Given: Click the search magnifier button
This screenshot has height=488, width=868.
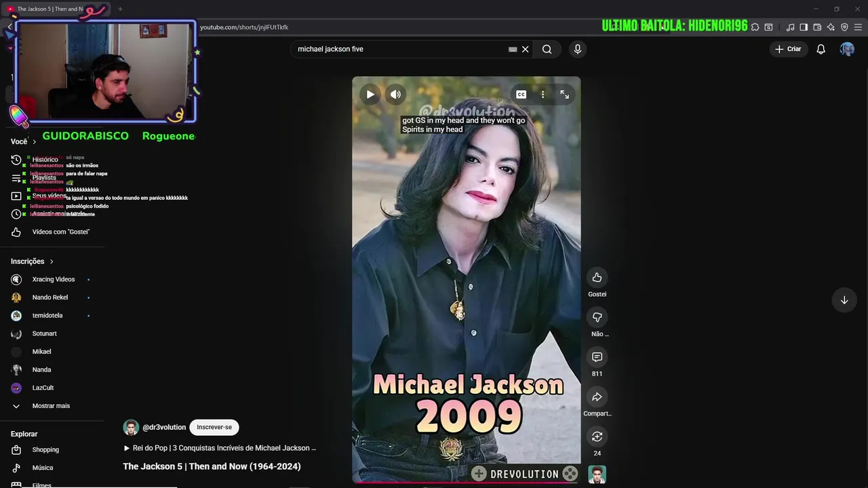Looking at the screenshot, I should pyautogui.click(x=547, y=49).
